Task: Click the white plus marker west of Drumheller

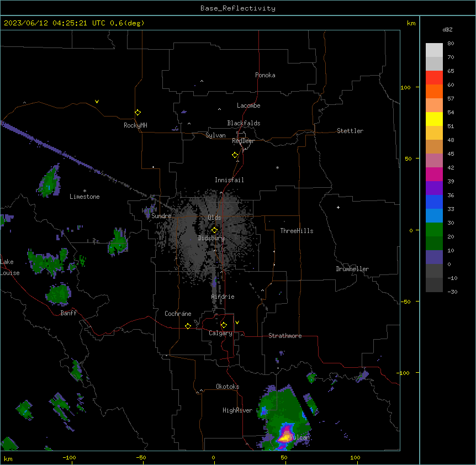Action: click(x=338, y=207)
